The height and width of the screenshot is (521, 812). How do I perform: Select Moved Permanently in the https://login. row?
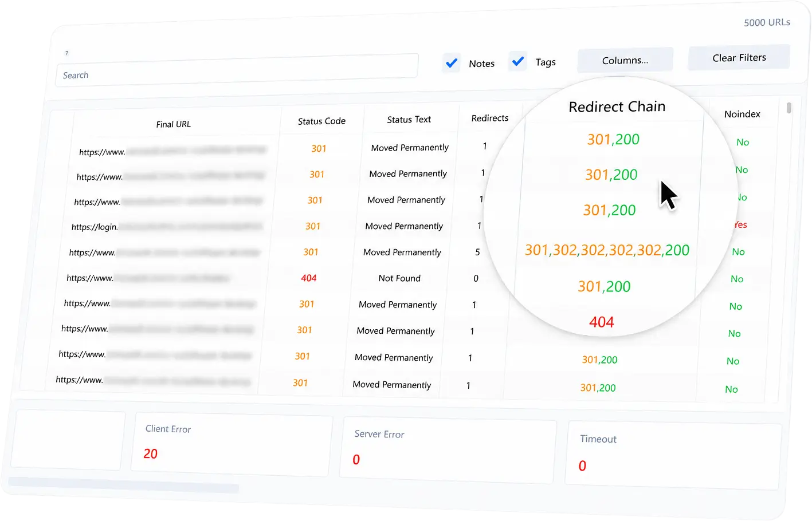coord(404,226)
